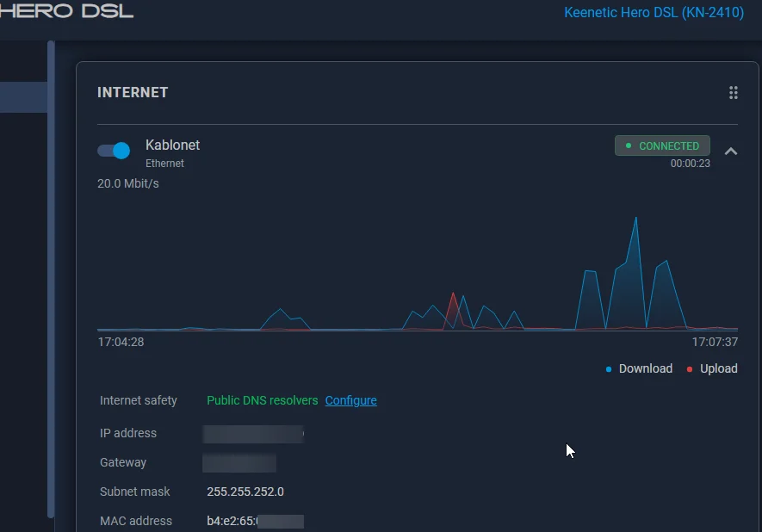762x532 pixels.
Task: Click the Upload legend entry
Action: [x=712, y=368]
